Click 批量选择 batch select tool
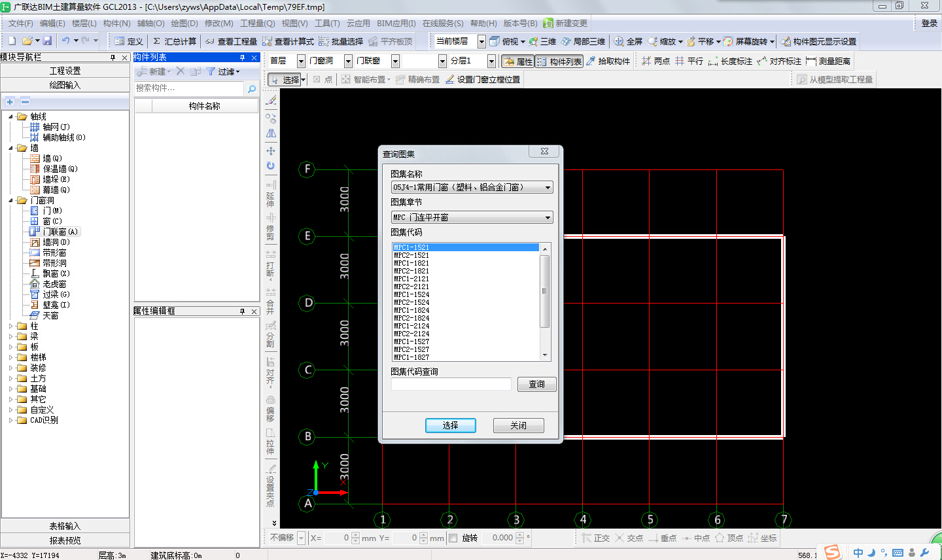This screenshot has height=560, width=942. (341, 41)
